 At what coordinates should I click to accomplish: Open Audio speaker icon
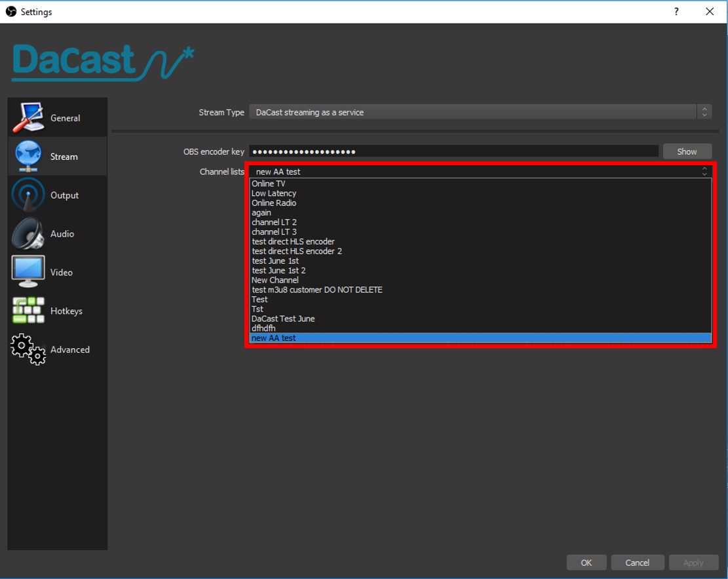[x=28, y=233]
